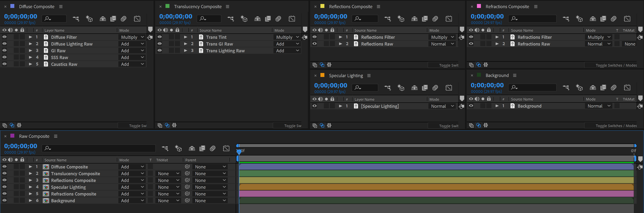The image size is (644, 213).
Task: Click magenta label swatch of Refractions Composite tab
Action: click(479, 6)
